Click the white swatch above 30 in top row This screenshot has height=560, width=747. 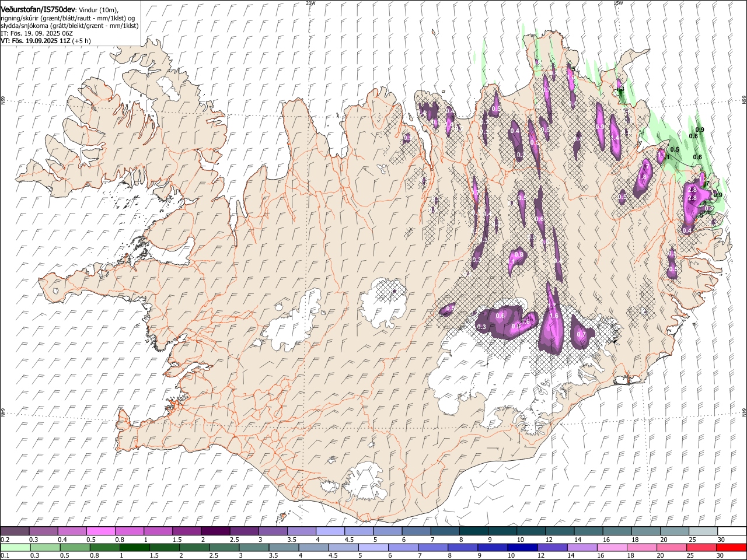click(x=731, y=531)
